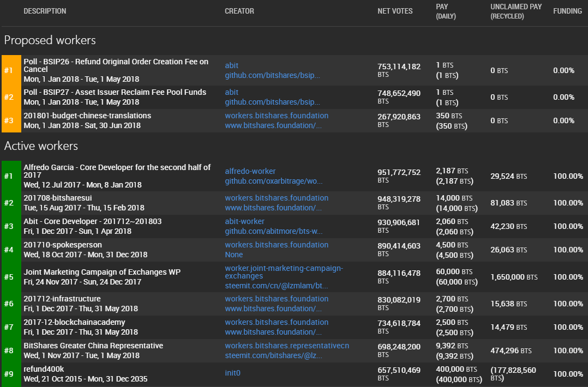
Task: Open the abit-worker creator link
Action: click(x=244, y=221)
